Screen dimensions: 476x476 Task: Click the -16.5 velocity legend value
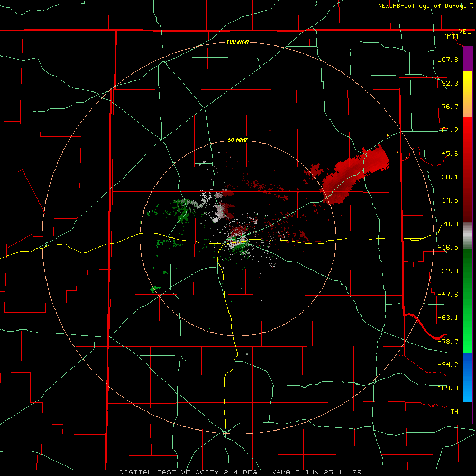click(448, 248)
